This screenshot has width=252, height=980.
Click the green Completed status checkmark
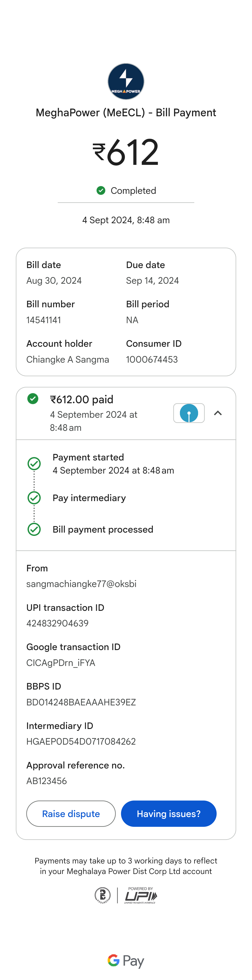[x=101, y=190]
